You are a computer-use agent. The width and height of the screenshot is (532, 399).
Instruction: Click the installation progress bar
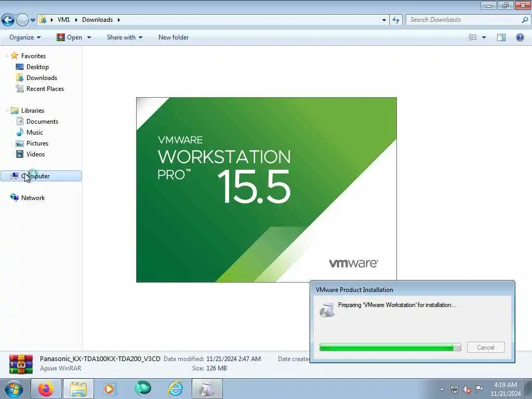pos(390,347)
